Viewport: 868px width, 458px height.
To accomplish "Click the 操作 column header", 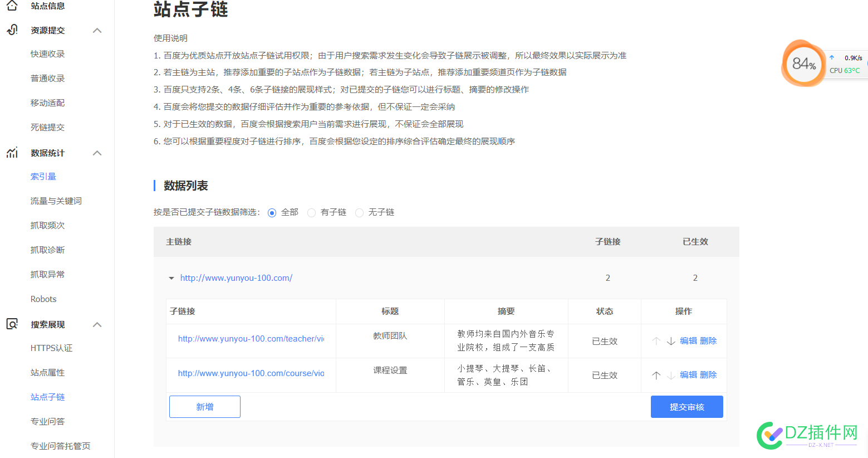I will point(684,311).
